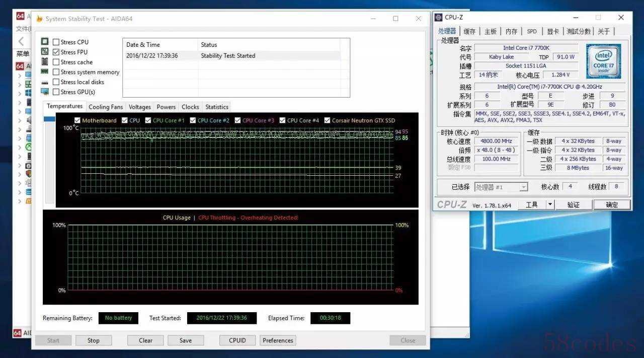Go back with the arrow in AIDA64 main window
The width and height of the screenshot is (644, 358).
21,41
